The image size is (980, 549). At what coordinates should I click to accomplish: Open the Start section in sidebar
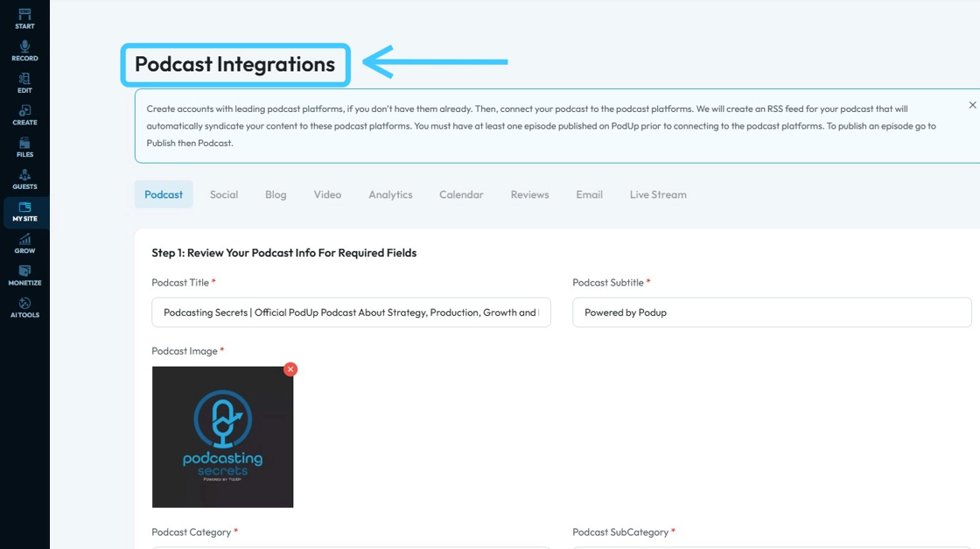(24, 18)
